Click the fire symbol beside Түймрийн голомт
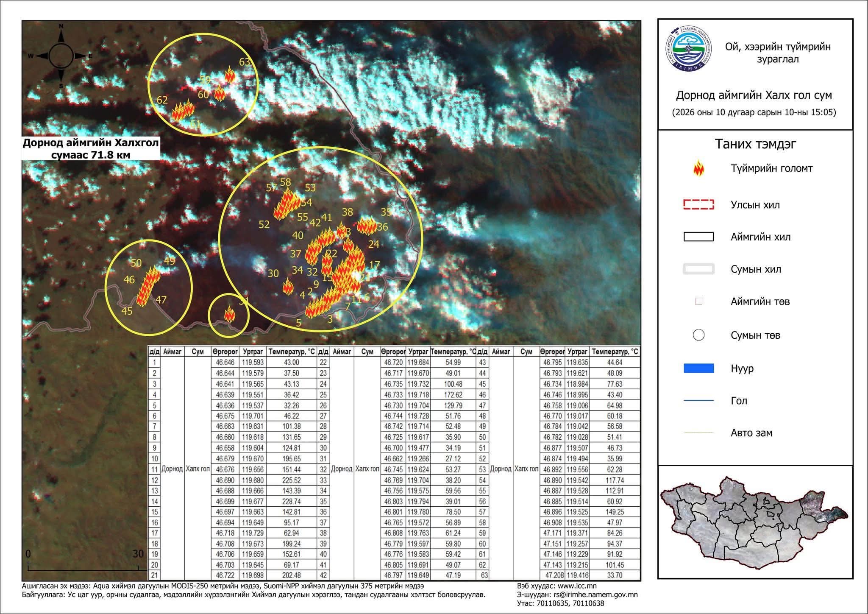 (698, 168)
